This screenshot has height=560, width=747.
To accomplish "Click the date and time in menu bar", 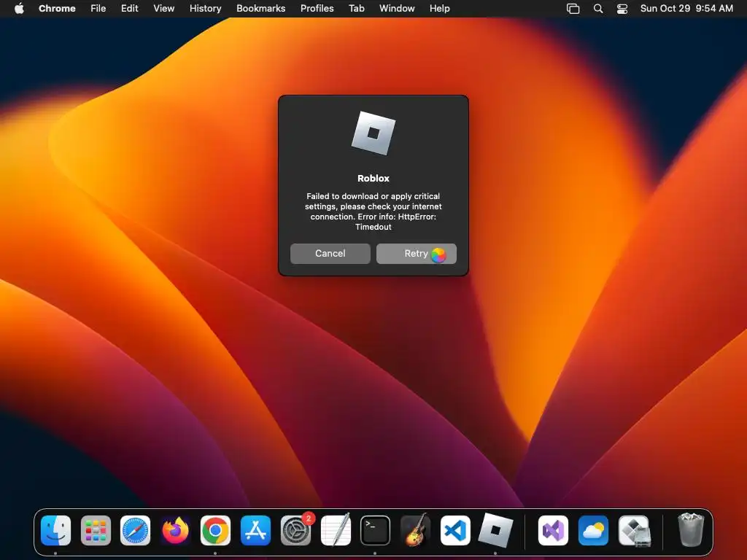I will (x=686, y=8).
